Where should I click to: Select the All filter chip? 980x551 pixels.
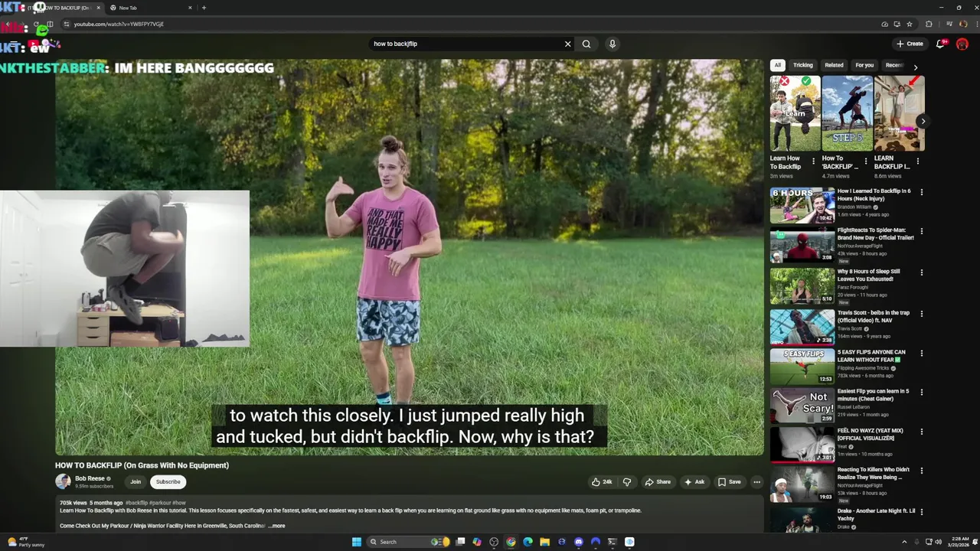click(777, 65)
